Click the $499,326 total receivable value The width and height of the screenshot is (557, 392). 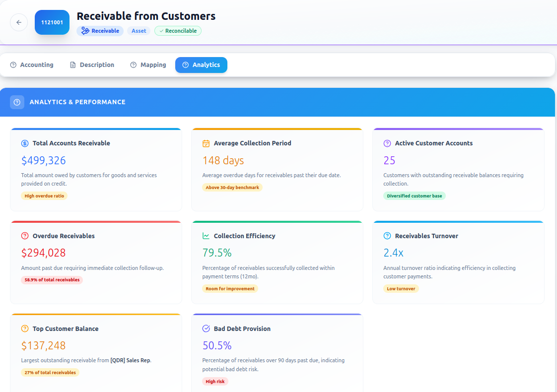tap(43, 160)
